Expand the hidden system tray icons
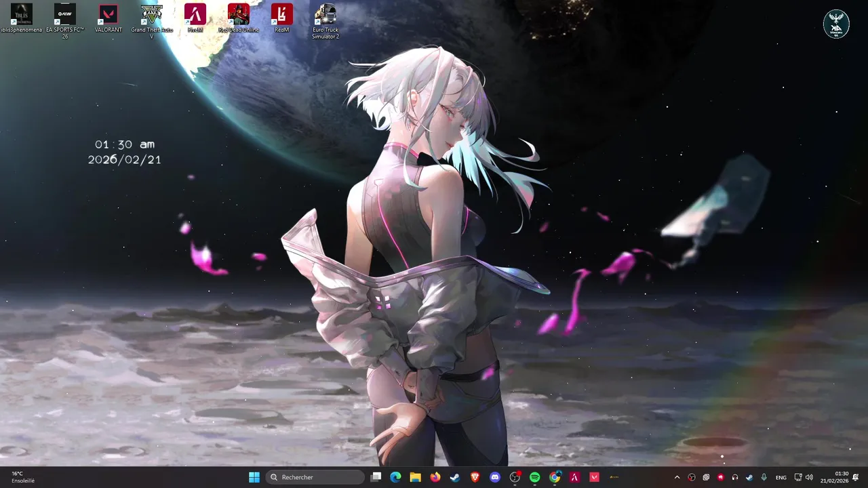The width and height of the screenshot is (868, 488). 677,477
